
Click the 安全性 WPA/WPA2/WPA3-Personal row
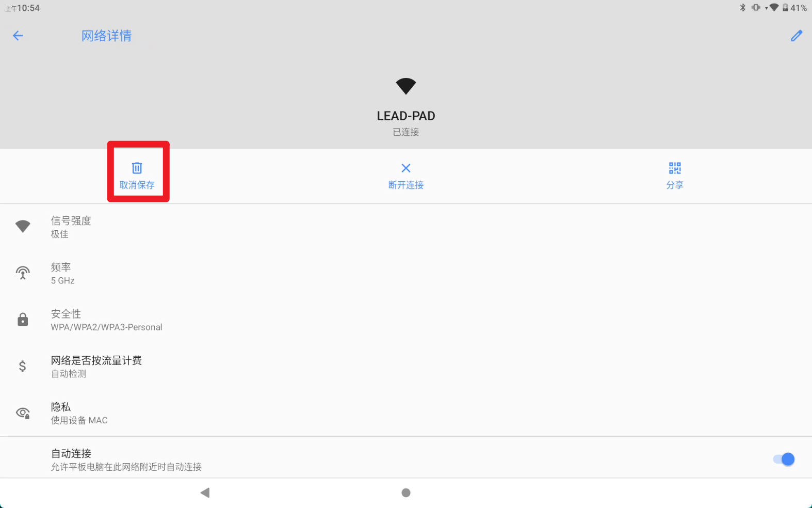pyautogui.click(x=406, y=320)
